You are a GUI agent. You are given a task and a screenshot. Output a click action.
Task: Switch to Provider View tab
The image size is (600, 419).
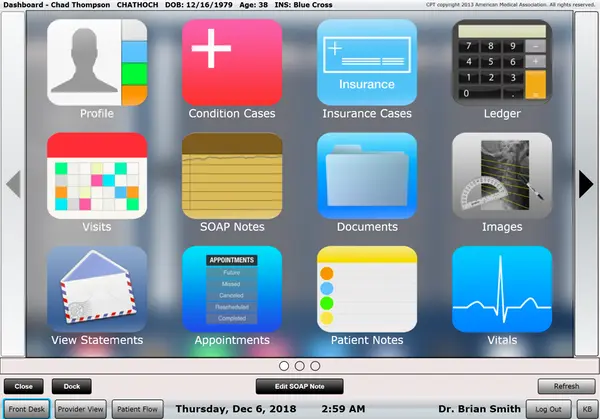pyautogui.click(x=80, y=409)
